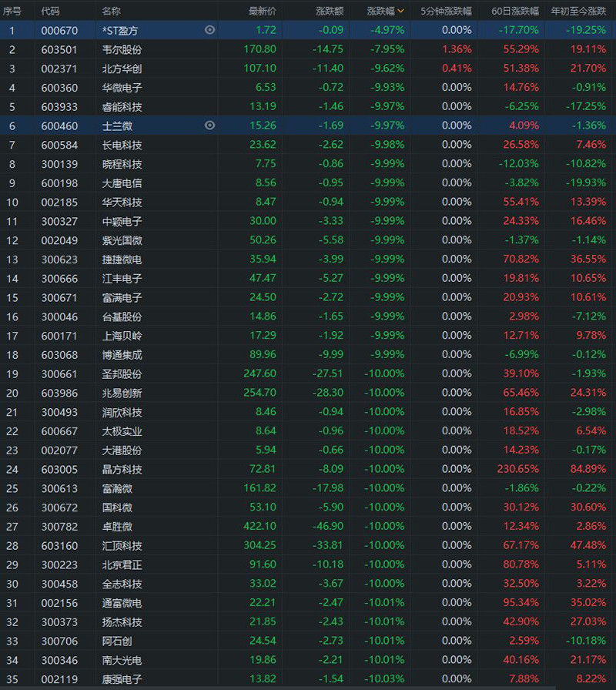The image size is (616, 690).
Task: Click the -4.97% change value
Action: click(387, 30)
